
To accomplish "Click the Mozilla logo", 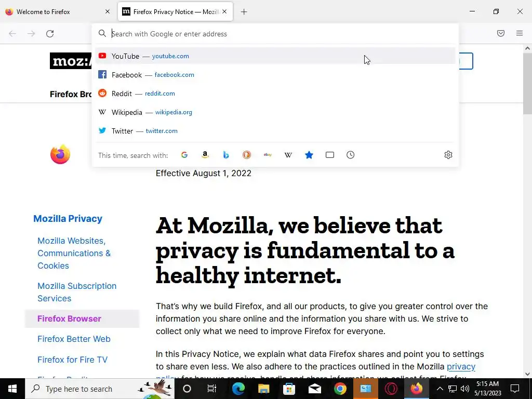I will click(x=71, y=61).
